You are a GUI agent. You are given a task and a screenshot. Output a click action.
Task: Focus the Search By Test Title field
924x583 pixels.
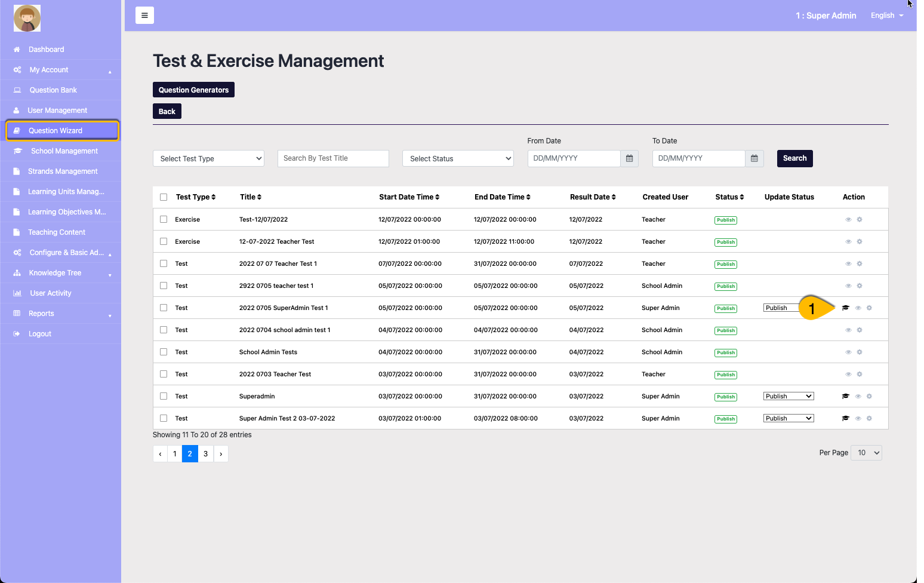[x=333, y=158]
